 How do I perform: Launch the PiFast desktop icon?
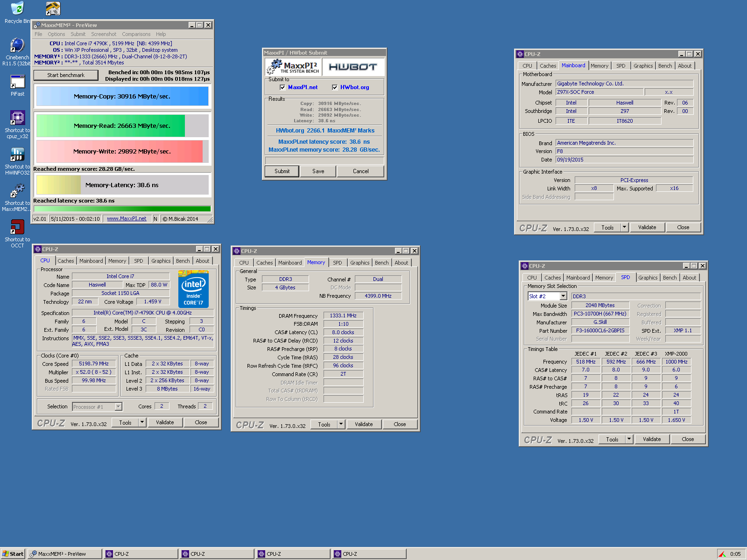17,82
